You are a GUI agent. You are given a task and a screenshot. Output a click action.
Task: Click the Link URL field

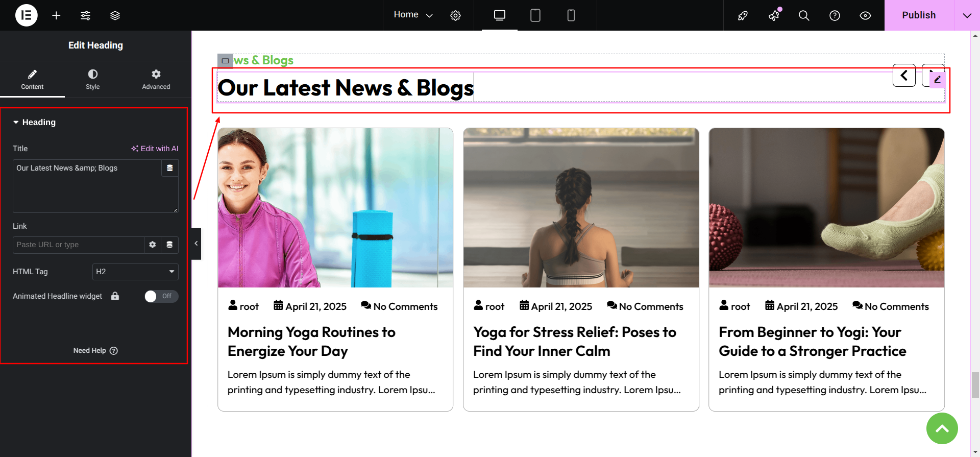click(78, 245)
